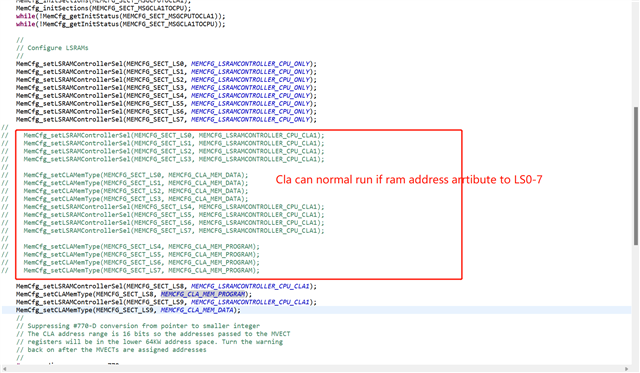640x373 pixels.
Task: Click the commented LS0 CPU_CLA1 controller line
Action: (x=174, y=135)
